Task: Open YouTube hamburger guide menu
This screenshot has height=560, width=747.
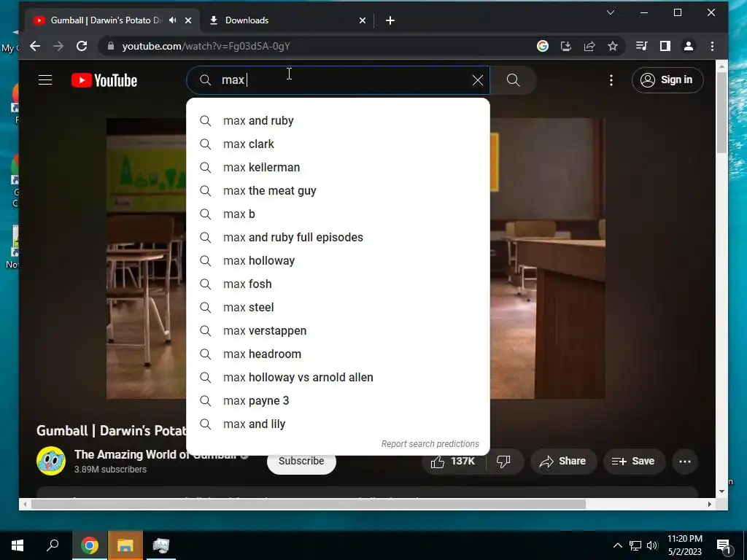Action: point(45,80)
